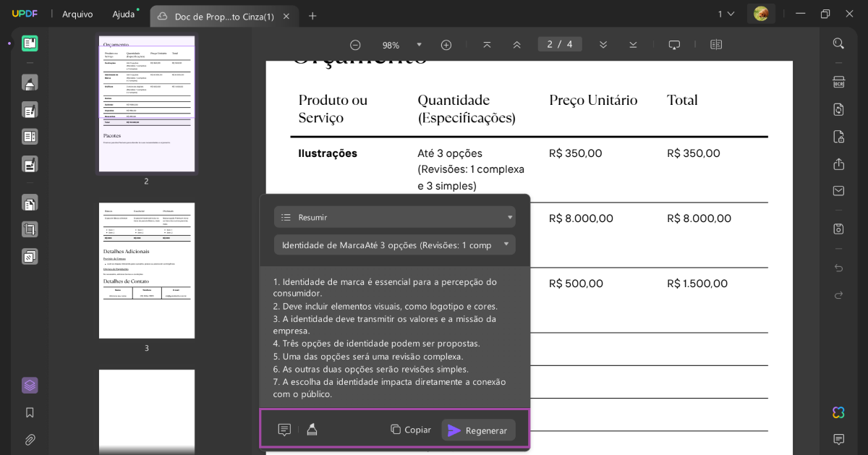868x455 pixels.
Task: Toggle the two-page layout view
Action: point(715,44)
